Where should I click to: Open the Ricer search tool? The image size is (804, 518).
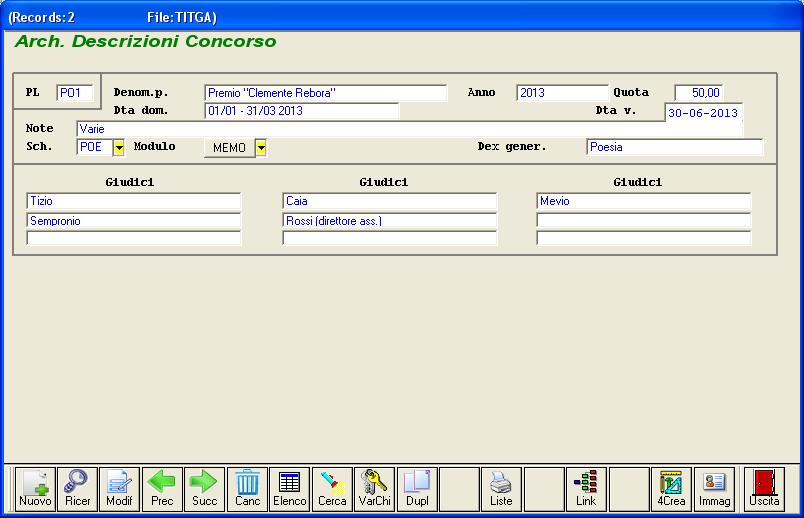click(77, 489)
